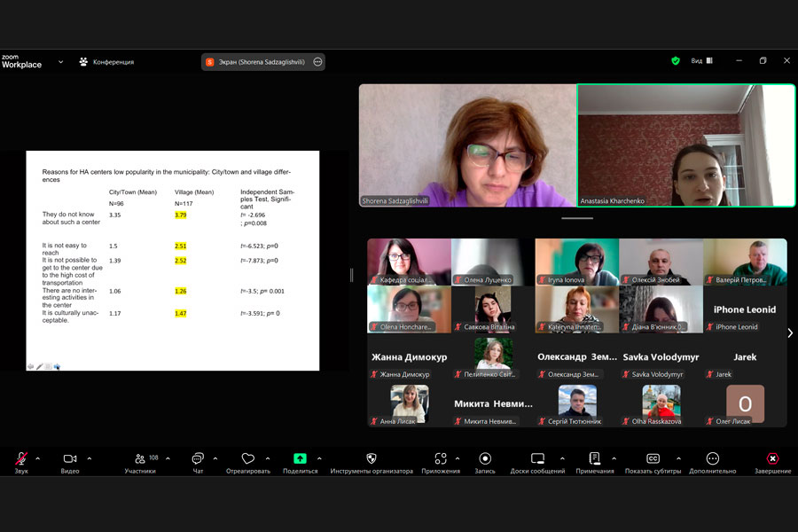Select the Жанна Димокур participant tile
This screenshot has width=798, height=532.
(409, 356)
